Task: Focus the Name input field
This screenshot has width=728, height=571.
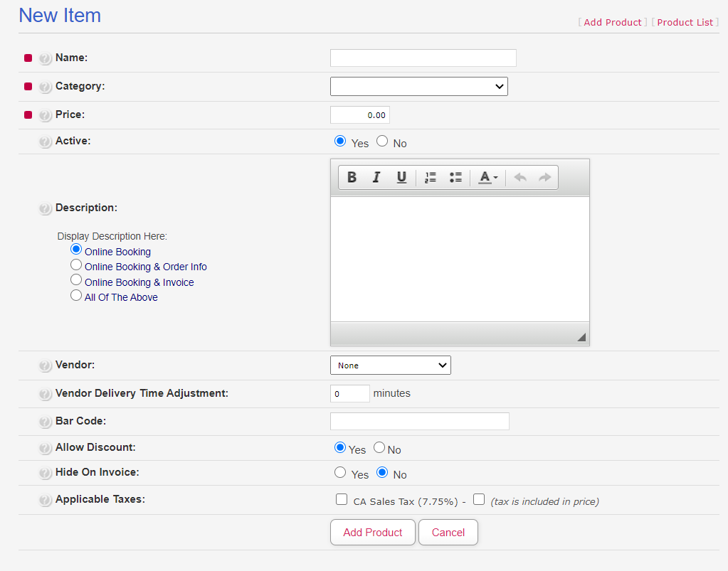Action: (x=423, y=58)
